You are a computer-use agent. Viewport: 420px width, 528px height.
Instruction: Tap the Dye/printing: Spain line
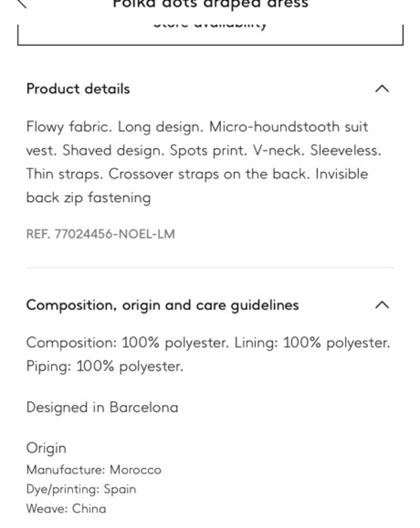pos(81,489)
